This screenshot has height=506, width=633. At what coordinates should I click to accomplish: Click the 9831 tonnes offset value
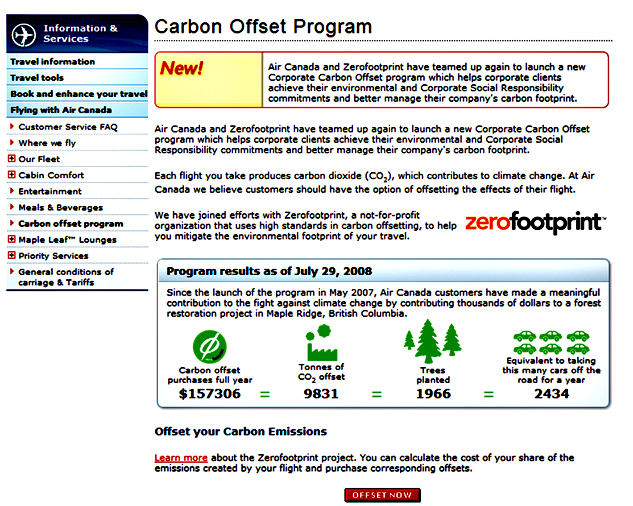321,394
